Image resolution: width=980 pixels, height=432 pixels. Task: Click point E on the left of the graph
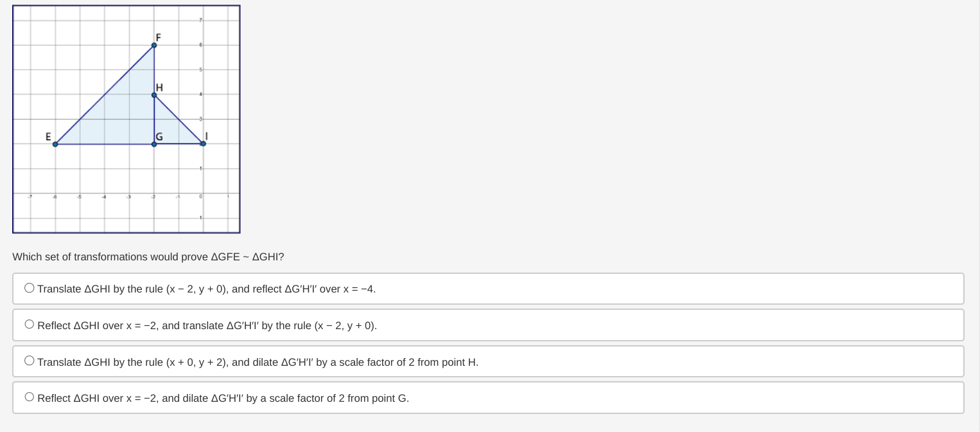pos(55,145)
